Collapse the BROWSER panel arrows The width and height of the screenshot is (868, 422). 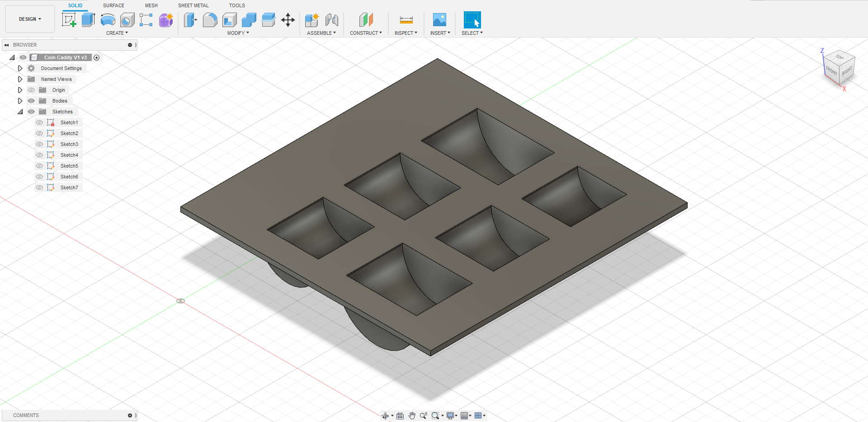(x=6, y=45)
